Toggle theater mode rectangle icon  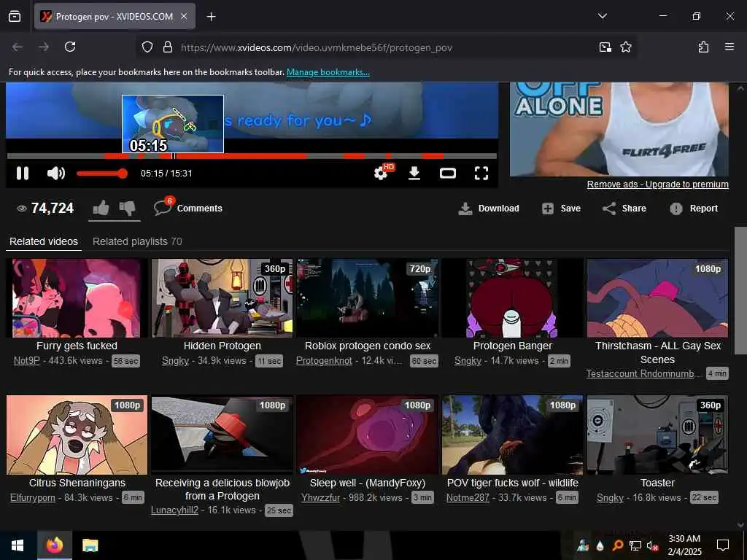(448, 174)
